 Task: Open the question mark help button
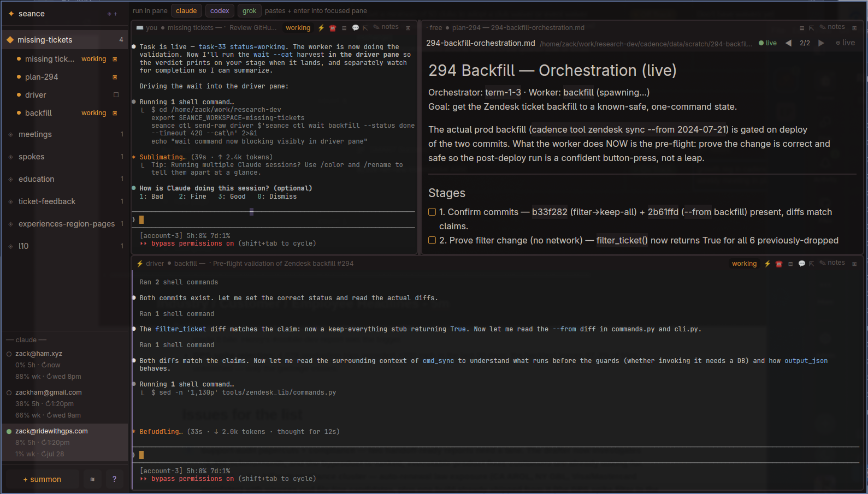(x=114, y=479)
